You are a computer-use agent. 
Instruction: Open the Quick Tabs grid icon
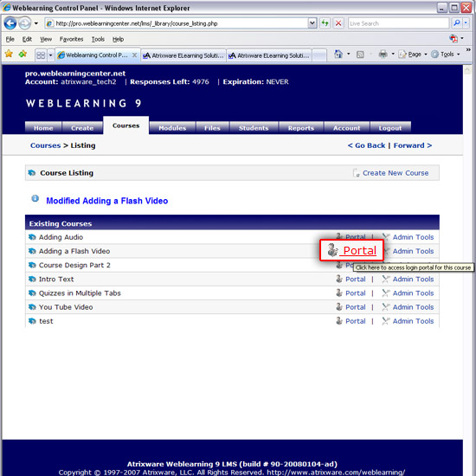(x=41, y=55)
